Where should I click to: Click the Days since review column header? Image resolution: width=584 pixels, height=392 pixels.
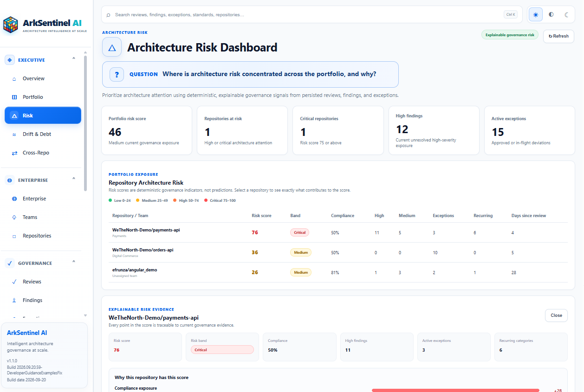pos(529,216)
